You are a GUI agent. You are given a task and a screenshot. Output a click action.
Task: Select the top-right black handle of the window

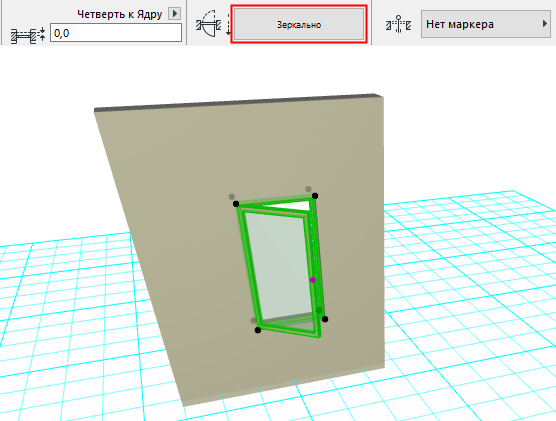315,196
